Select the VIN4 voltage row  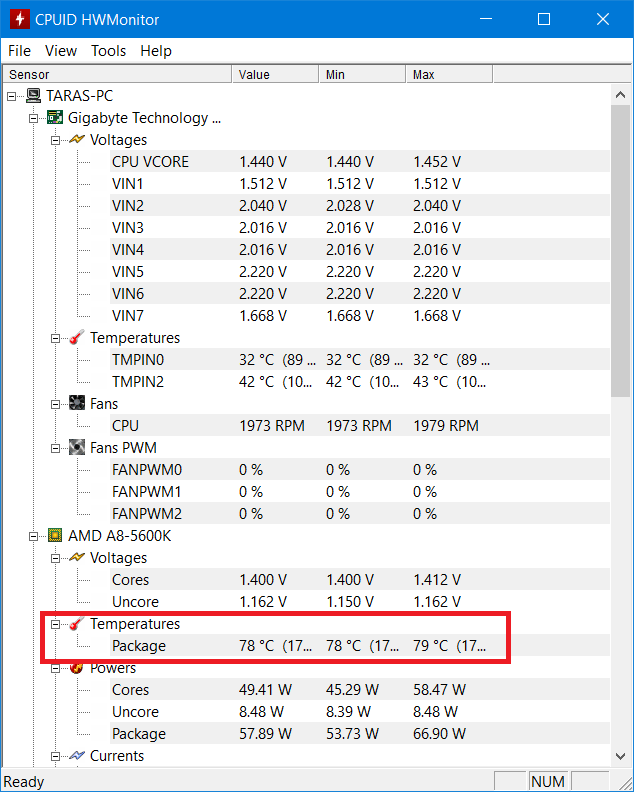360,250
